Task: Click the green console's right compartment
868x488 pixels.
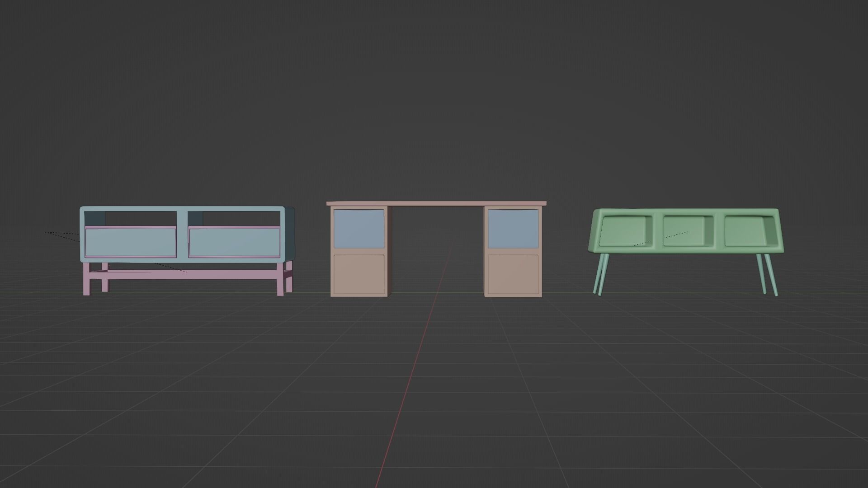Action: (x=750, y=231)
